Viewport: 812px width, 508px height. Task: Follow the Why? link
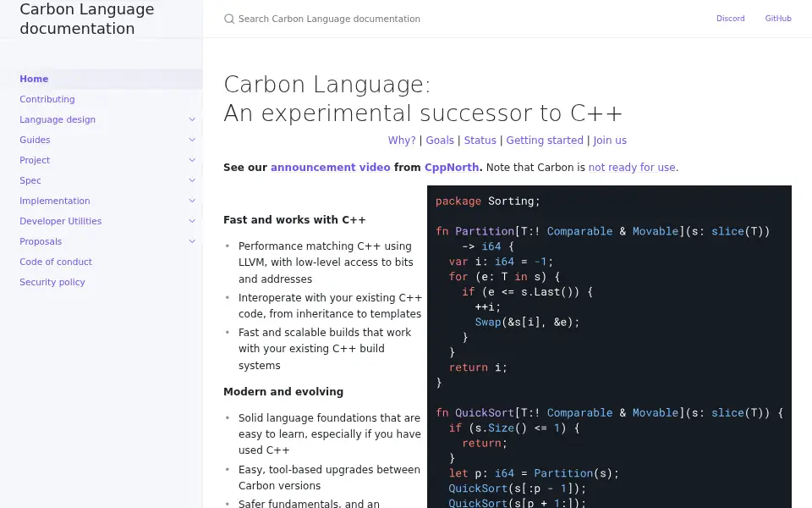tap(402, 141)
